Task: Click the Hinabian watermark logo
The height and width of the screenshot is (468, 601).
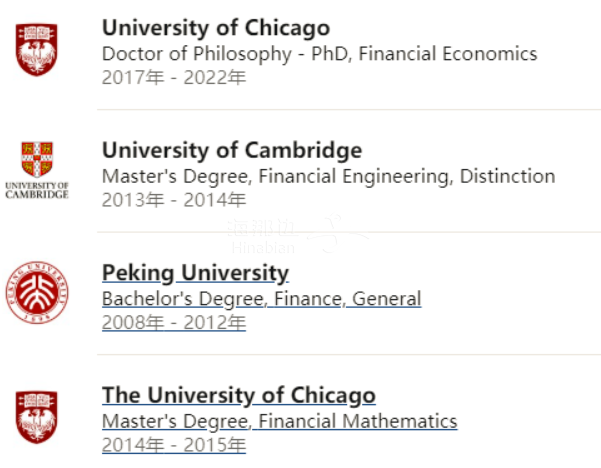Action: (263, 236)
